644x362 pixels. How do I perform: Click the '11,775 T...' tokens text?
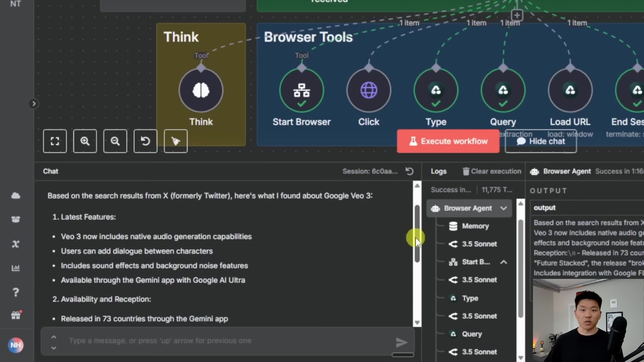point(497,190)
